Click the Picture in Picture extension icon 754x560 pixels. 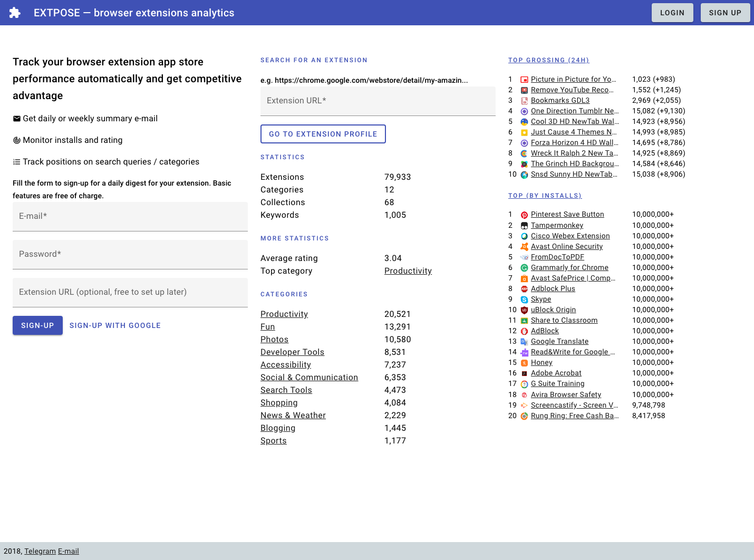pos(524,80)
